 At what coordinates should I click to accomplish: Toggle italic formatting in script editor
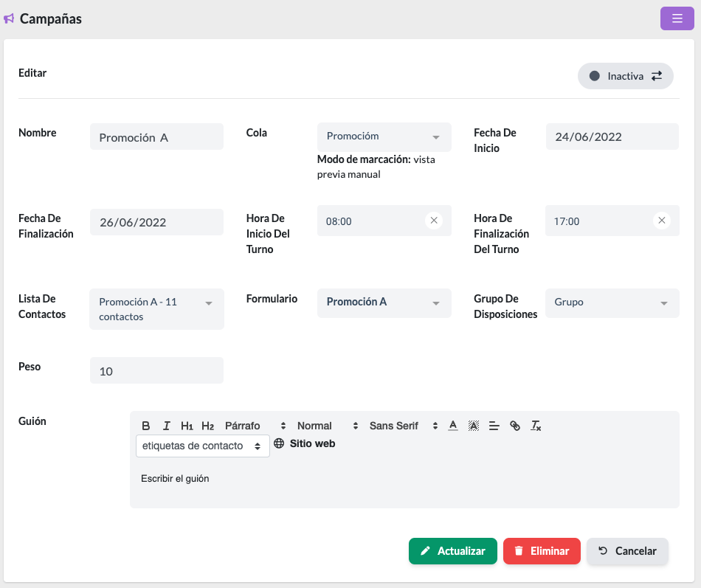coord(166,426)
